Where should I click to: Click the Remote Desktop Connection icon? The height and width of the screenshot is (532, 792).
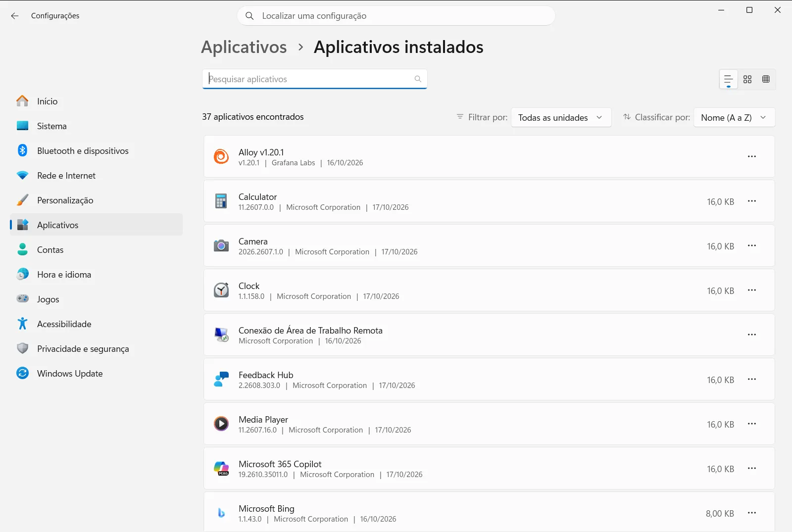(x=221, y=335)
